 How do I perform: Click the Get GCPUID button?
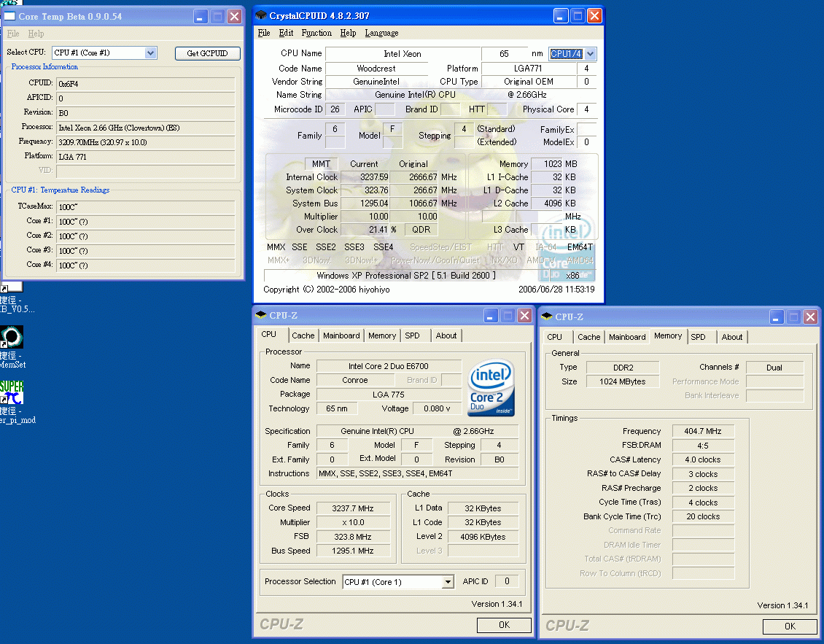tap(208, 53)
